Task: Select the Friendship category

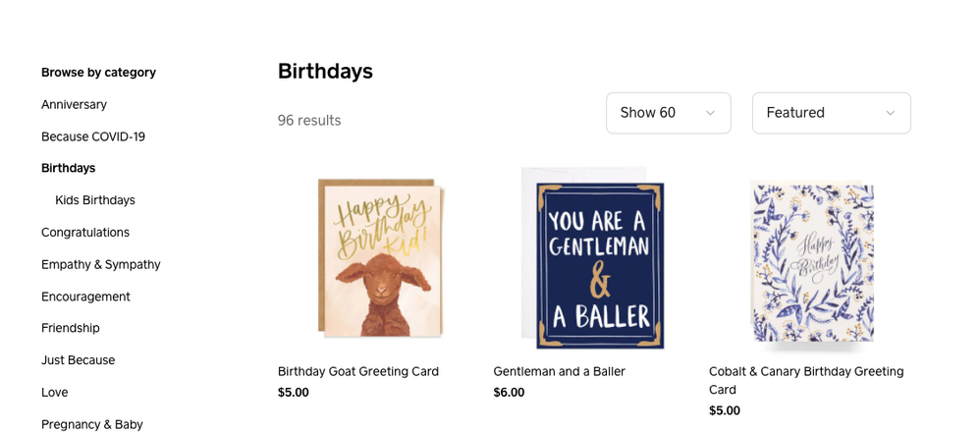Action: 71,328
